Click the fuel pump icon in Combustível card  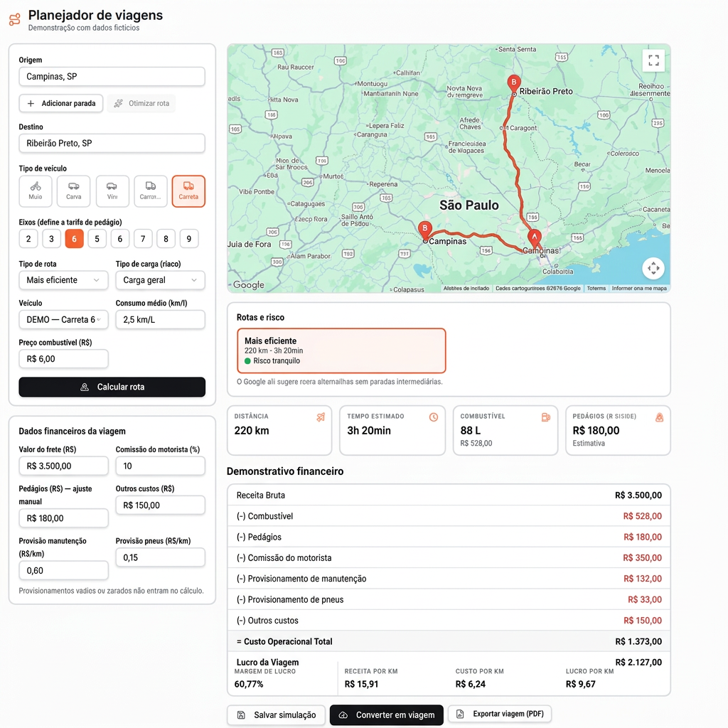click(x=546, y=417)
